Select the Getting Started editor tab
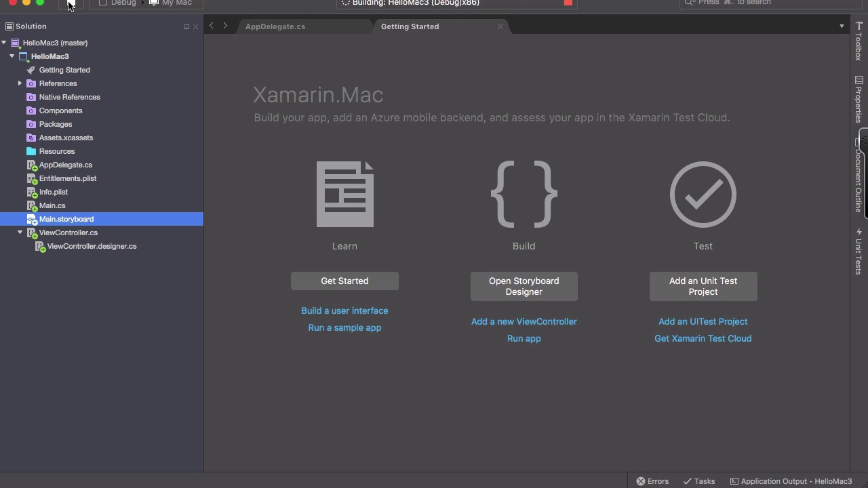 click(x=410, y=26)
